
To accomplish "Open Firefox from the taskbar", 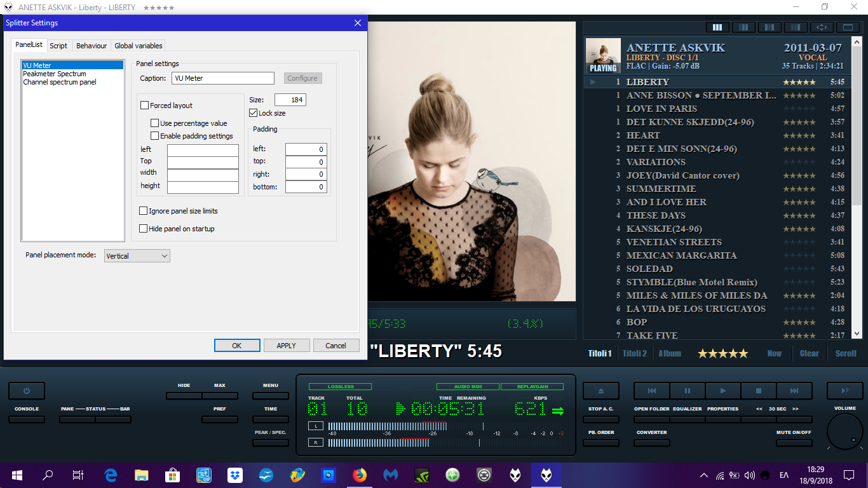I will (360, 475).
